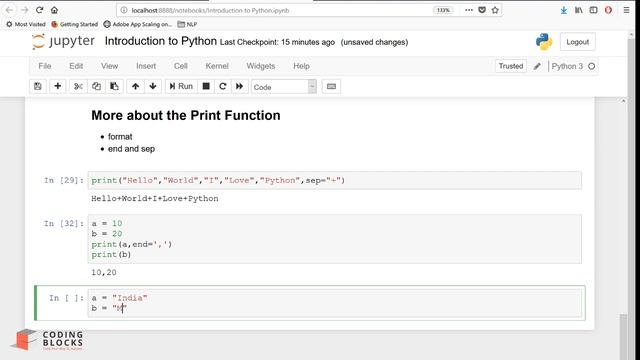Restart kernel and run all fast-forward icon
This screenshot has height=360, width=640.
[240, 87]
